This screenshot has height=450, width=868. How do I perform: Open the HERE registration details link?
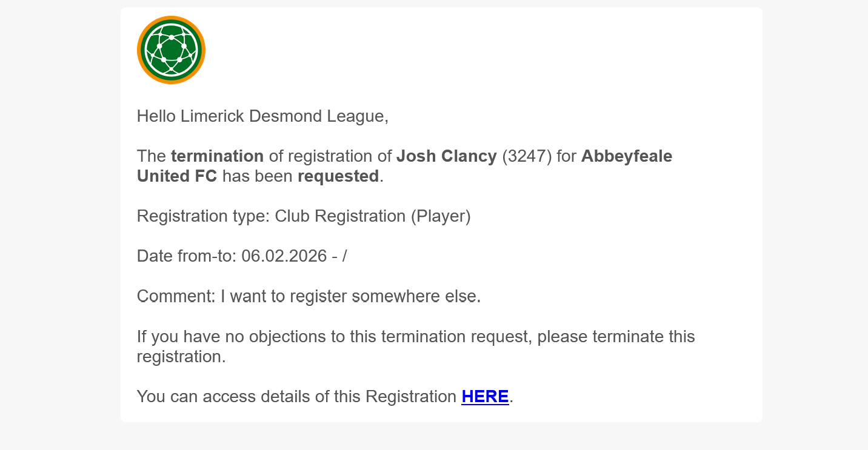click(485, 396)
